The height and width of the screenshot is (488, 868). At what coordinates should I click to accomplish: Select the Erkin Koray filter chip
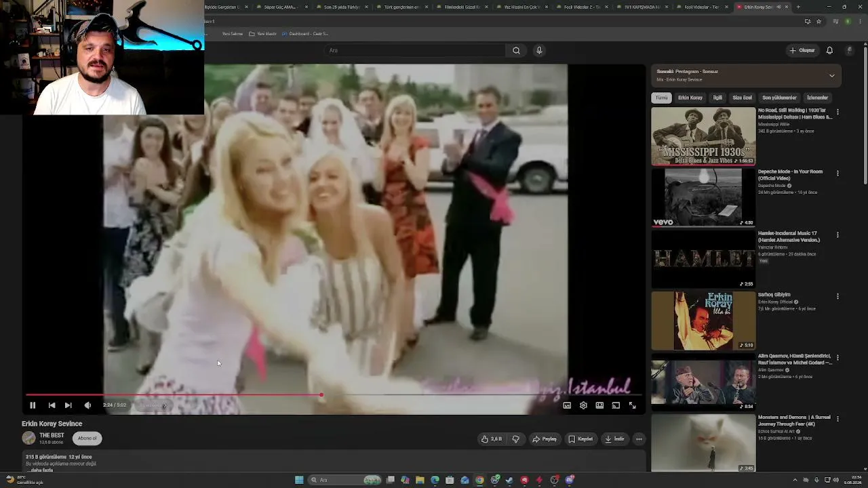[x=690, y=98]
